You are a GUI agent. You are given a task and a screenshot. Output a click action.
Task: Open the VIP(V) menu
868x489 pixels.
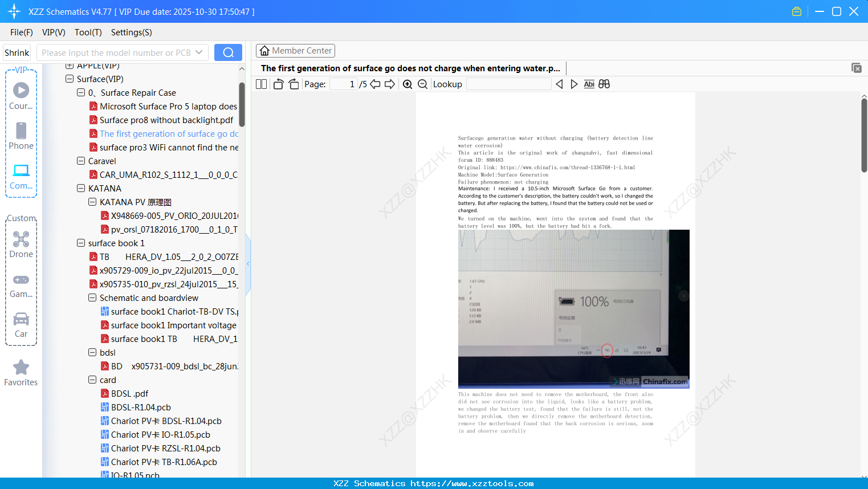[x=54, y=32]
